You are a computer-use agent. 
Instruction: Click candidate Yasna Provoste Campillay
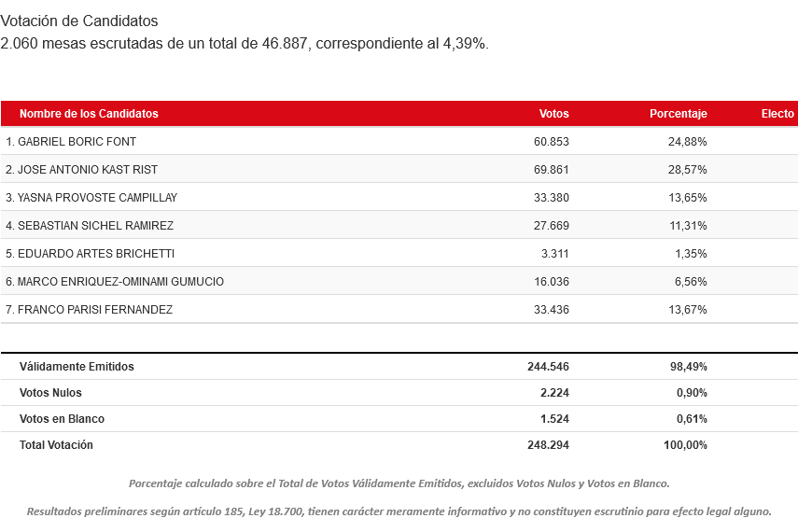coord(91,197)
